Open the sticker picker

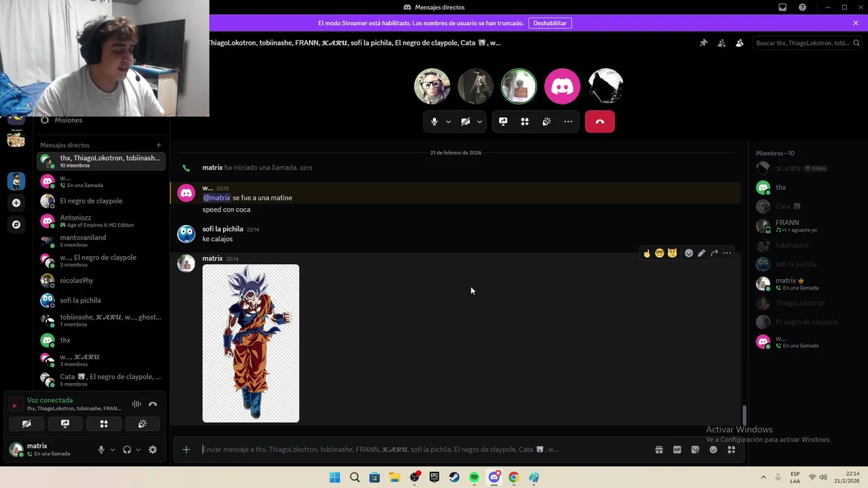(x=695, y=449)
